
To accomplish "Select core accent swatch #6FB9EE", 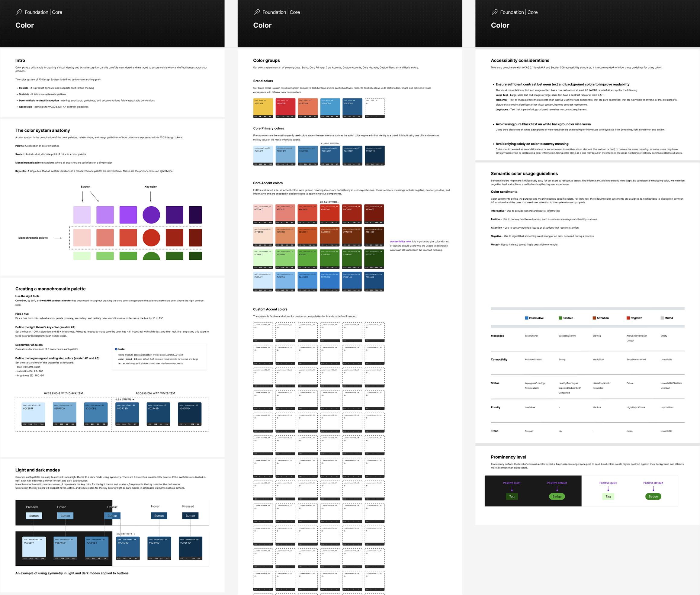I will (286, 282).
